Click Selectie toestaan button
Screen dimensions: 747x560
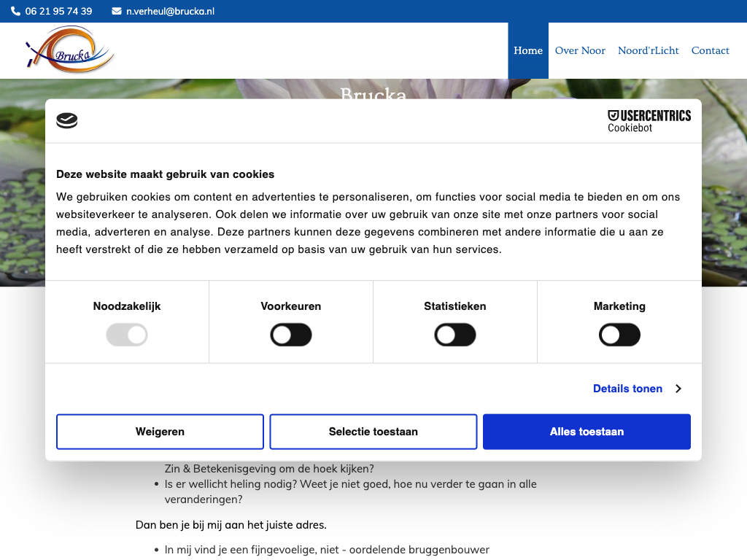tap(373, 432)
